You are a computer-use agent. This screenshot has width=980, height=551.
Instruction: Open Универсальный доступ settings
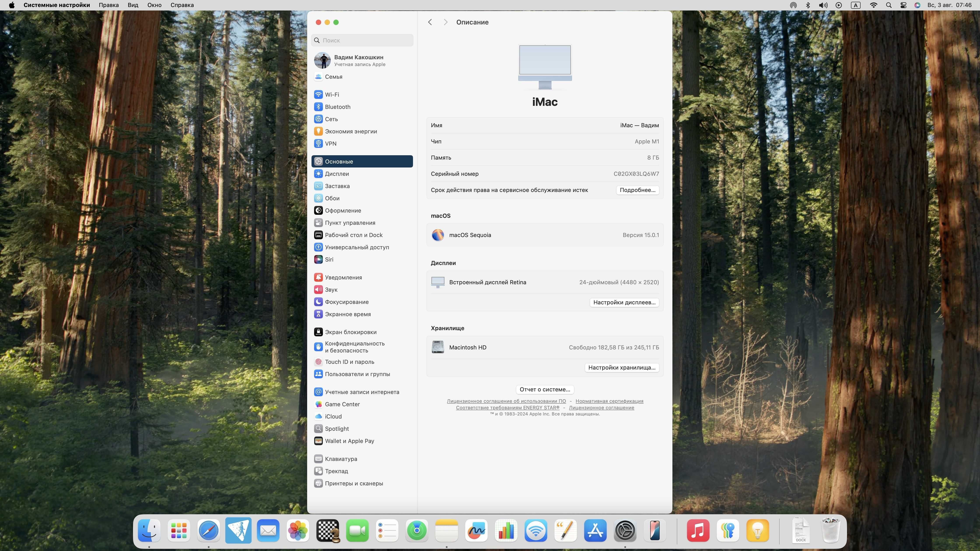362,247
